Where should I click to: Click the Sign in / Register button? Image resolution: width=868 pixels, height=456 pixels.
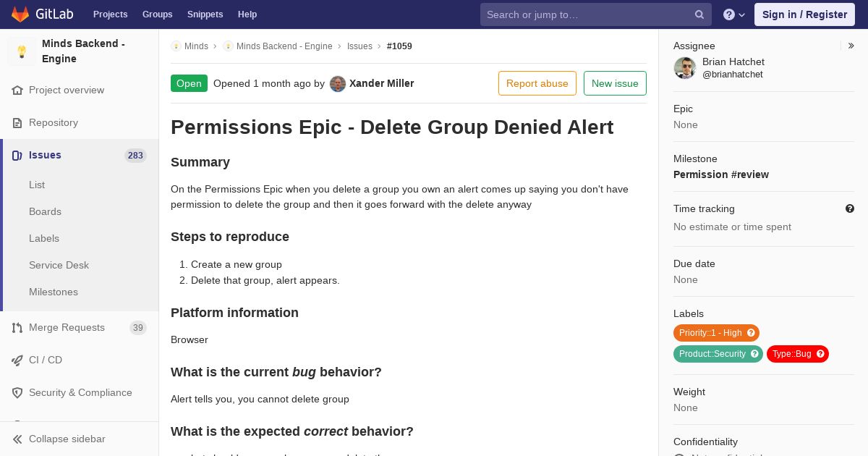(804, 14)
